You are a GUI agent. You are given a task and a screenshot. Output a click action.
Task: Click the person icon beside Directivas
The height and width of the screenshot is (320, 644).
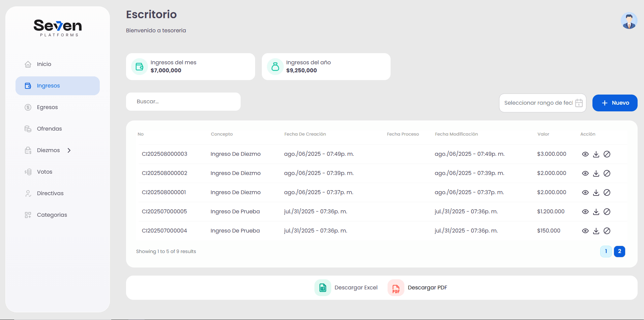tap(28, 193)
